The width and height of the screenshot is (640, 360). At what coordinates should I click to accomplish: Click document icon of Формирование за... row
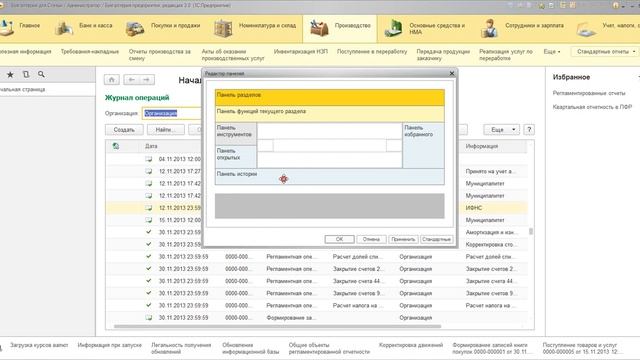(x=149, y=318)
